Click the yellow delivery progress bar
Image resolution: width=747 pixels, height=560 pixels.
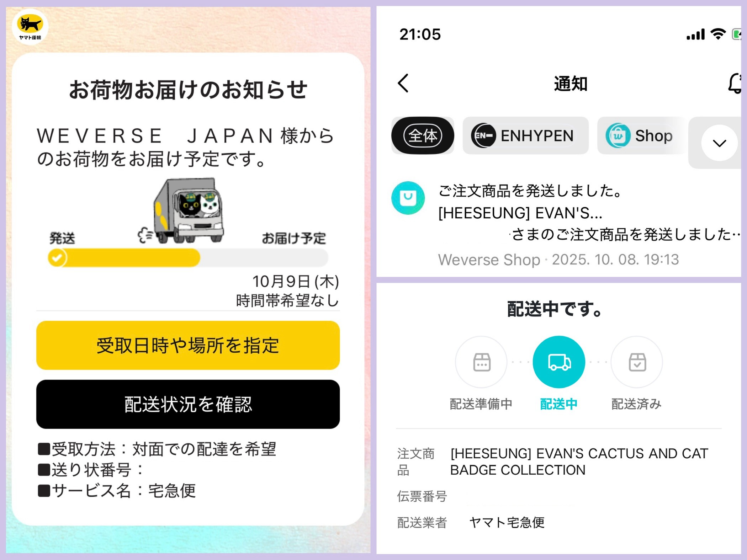124,258
